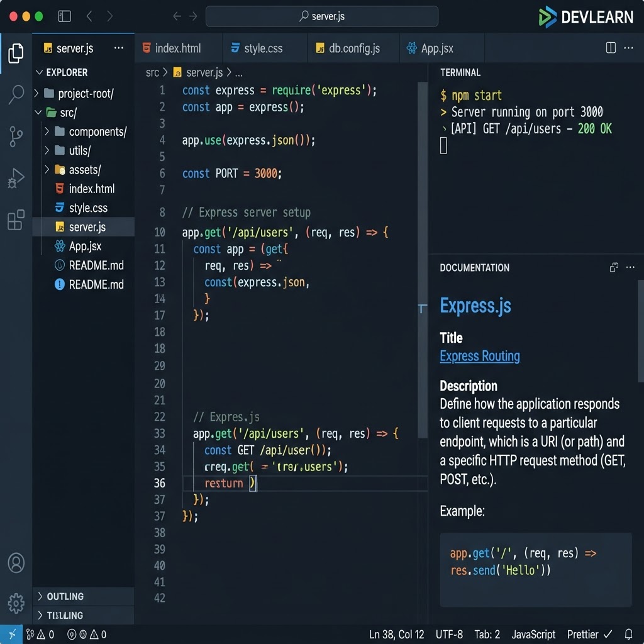
Task: Open the Accounts menu icon
Action: point(16,563)
